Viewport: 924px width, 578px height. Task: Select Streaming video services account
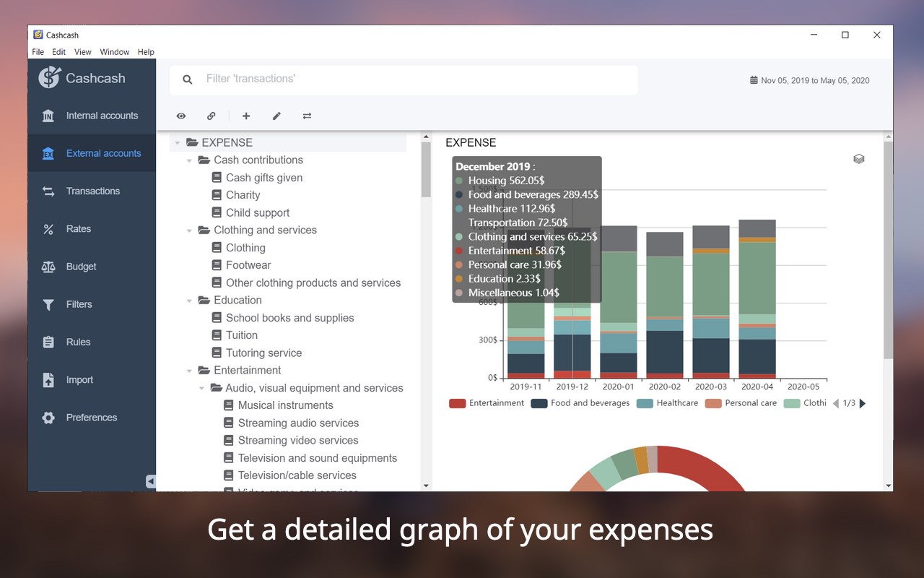pos(298,441)
